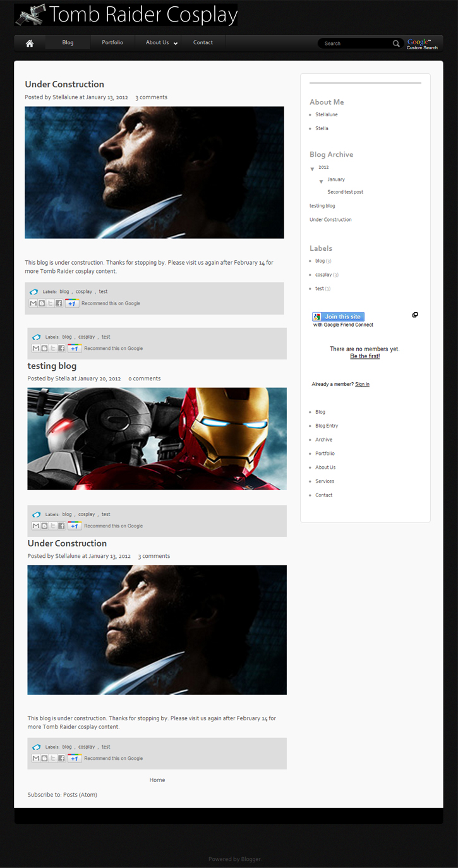Click Google +1 button in bottommost share bar
Image resolution: width=458 pixels, height=868 pixels.
75,758
